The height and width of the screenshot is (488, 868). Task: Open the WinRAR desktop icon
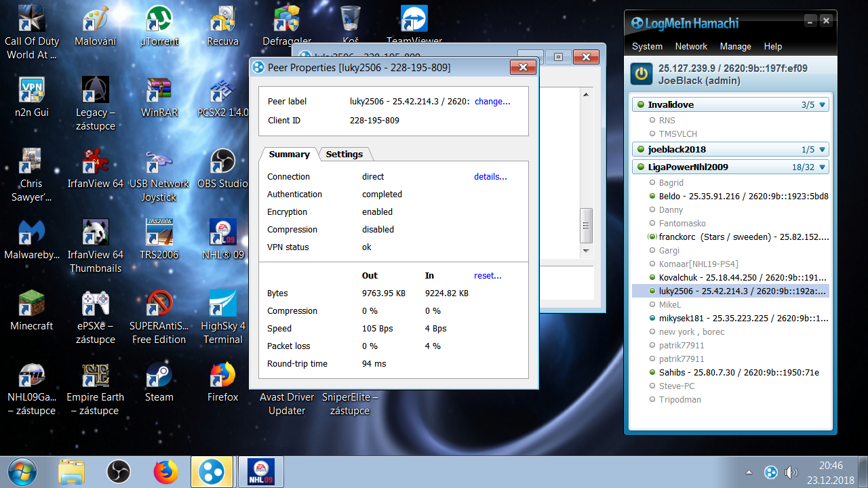pyautogui.click(x=159, y=96)
